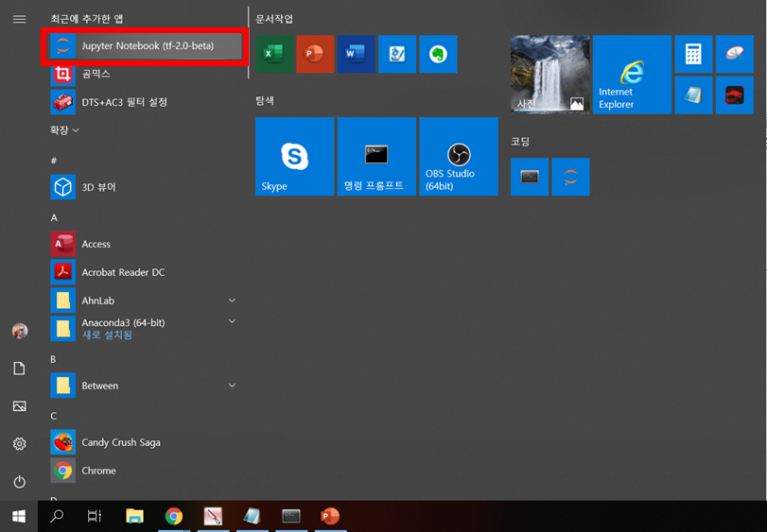
Task: Click the PowerPoint tile
Action: pos(315,54)
